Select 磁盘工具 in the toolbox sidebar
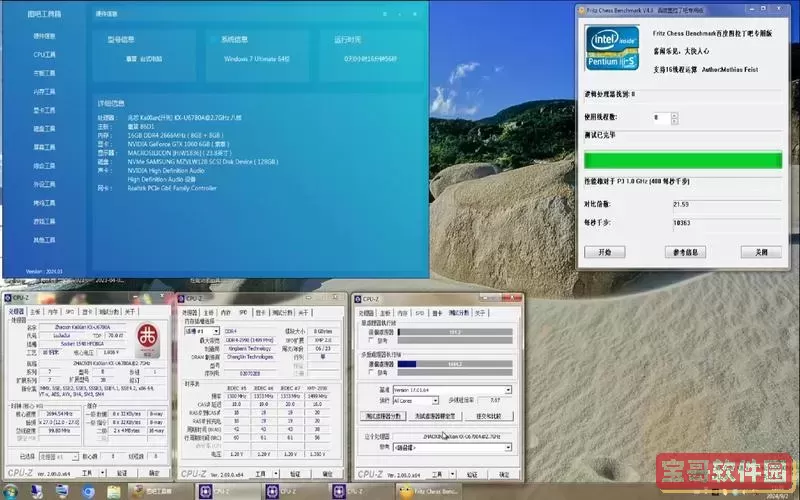The width and height of the screenshot is (800, 500). [x=44, y=129]
